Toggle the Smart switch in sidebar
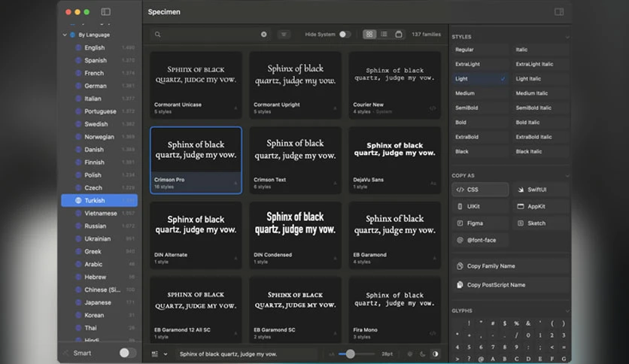This screenshot has width=629, height=364. (128, 353)
